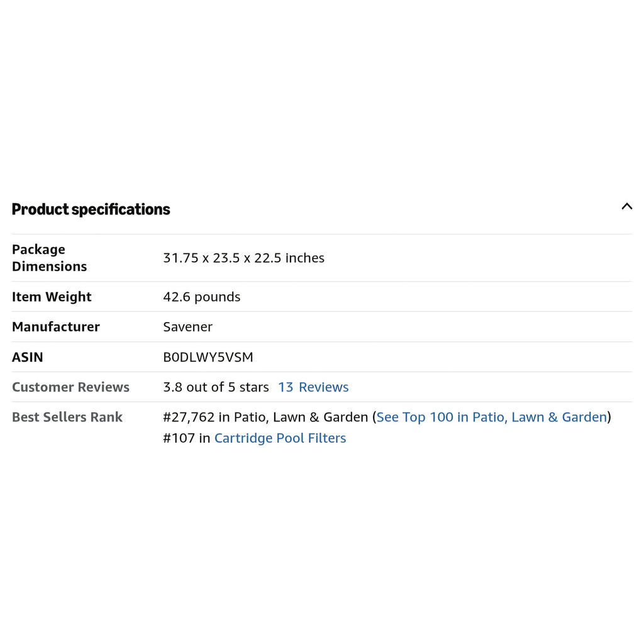644x644 pixels.
Task: Open the 13 Reviews link
Action: click(x=313, y=387)
